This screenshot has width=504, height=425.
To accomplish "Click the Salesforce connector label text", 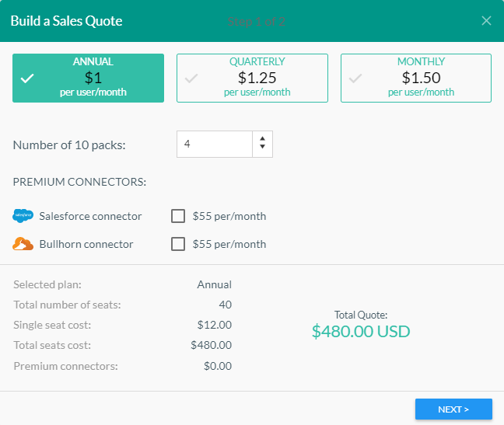I will click(90, 216).
